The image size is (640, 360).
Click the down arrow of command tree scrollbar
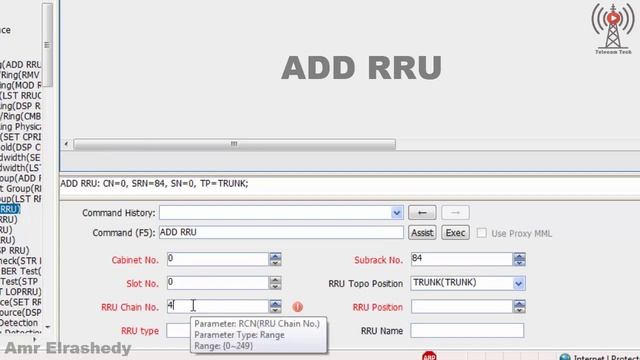tap(48, 327)
